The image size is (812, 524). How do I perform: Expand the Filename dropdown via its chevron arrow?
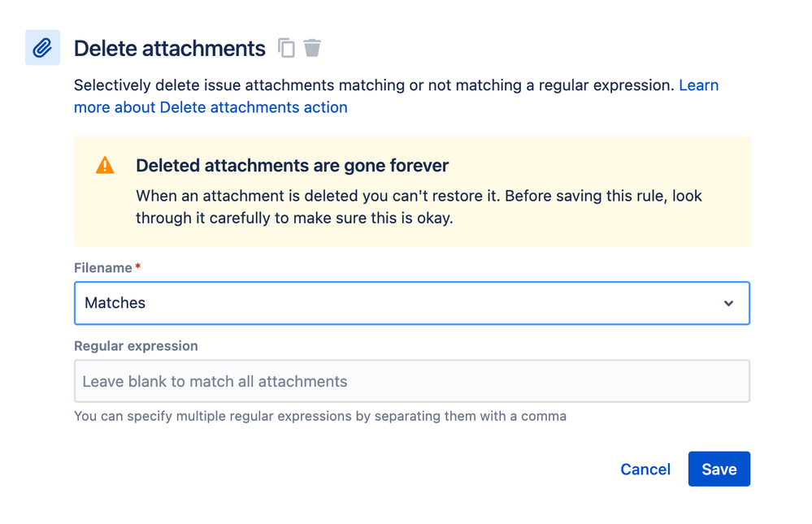[x=728, y=303]
